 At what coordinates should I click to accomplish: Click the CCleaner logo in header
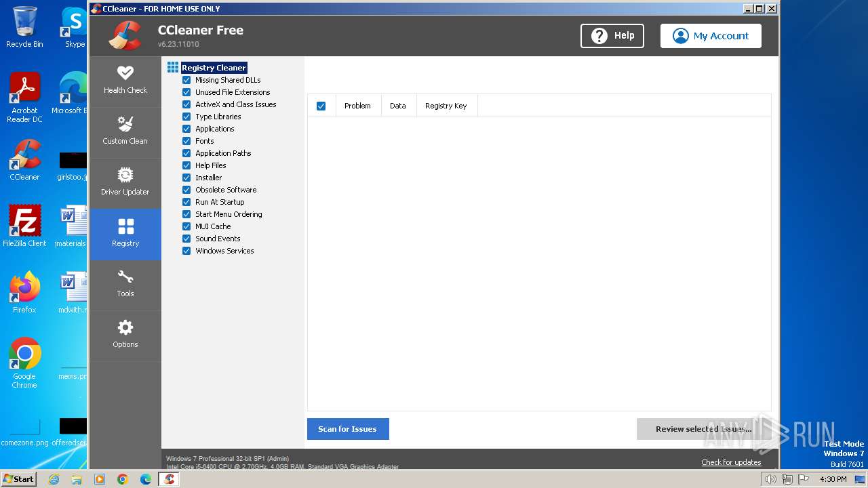[x=125, y=35]
